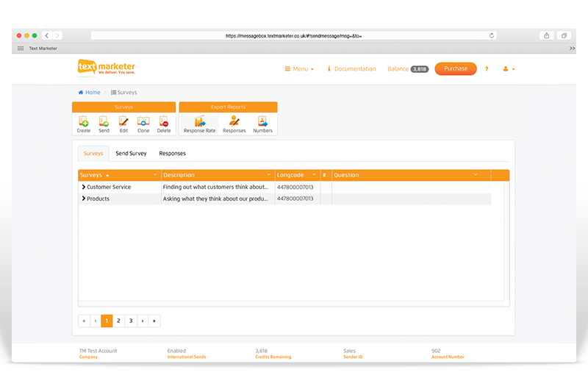Go to page 2 of surveys
The height and width of the screenshot is (392, 588).
click(118, 321)
